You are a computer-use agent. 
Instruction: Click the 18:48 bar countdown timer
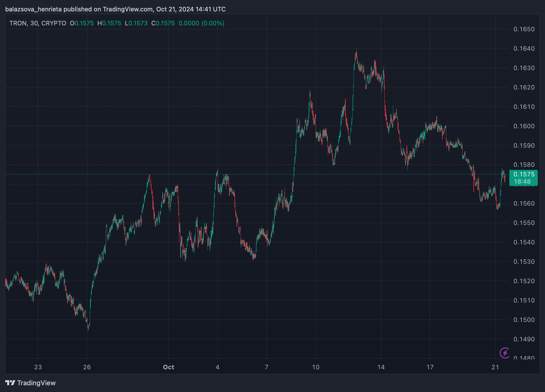(522, 182)
